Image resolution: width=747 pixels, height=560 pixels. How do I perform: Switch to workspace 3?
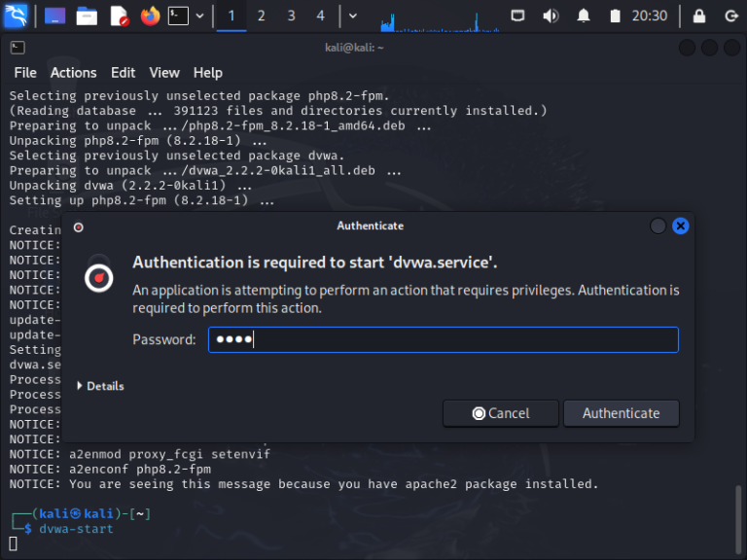point(291,16)
